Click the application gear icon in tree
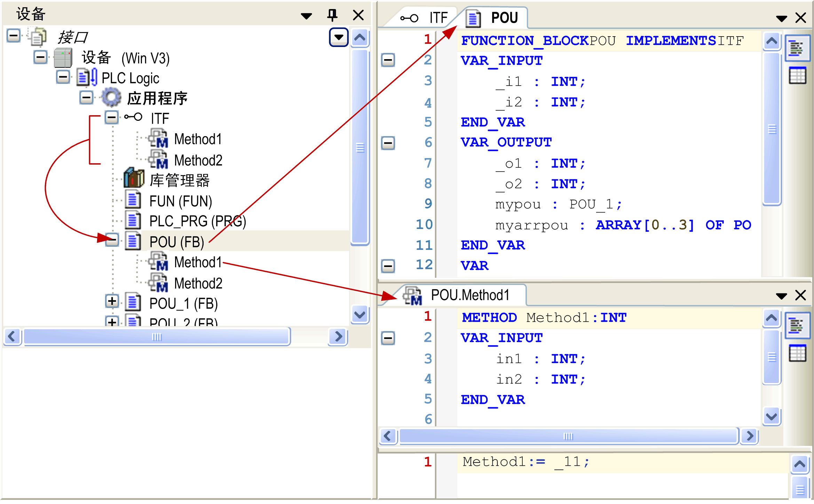Viewport: 814px width, 504px height. (111, 98)
